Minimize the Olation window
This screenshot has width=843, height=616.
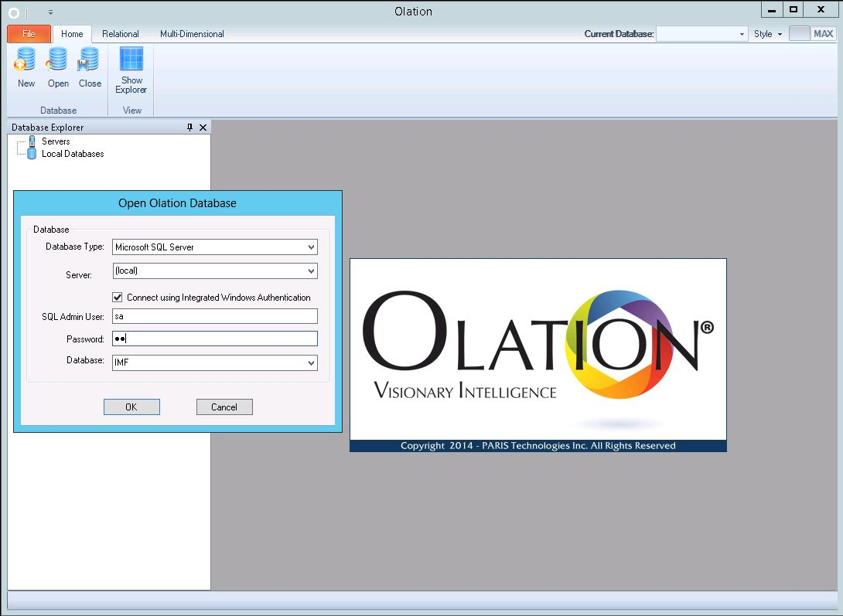point(772,10)
